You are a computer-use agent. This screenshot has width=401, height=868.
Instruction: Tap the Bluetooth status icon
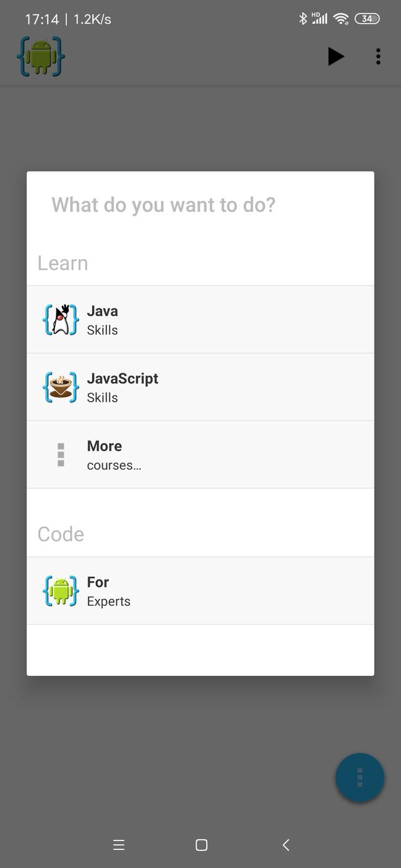(303, 19)
